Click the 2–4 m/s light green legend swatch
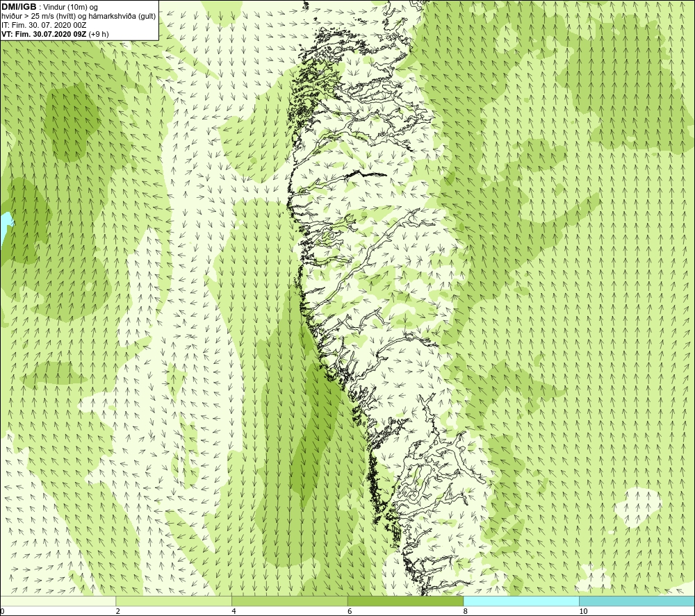 [x=174, y=601]
